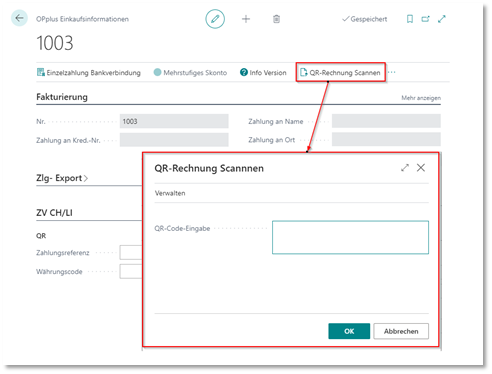Expand the Zlg- Export section
This screenshot has width=492, height=374.
click(62, 178)
